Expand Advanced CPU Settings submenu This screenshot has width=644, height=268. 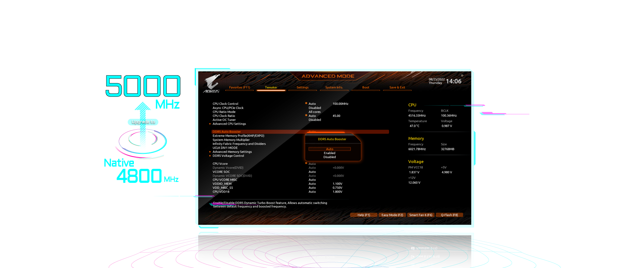pos(229,124)
